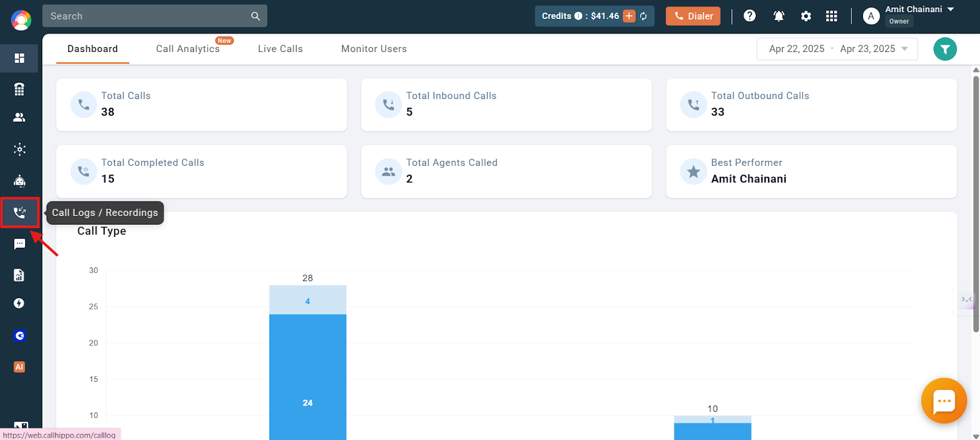
Task: Click the Total Agents Called people icon
Action: [388, 172]
